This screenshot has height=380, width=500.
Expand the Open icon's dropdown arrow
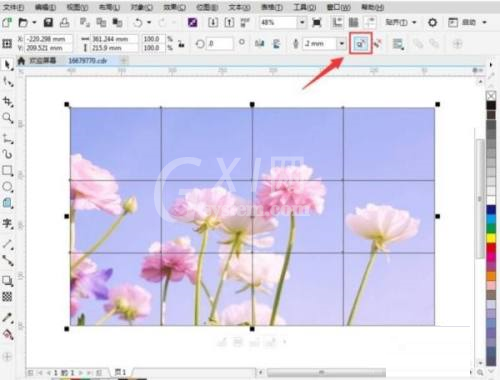coord(34,23)
